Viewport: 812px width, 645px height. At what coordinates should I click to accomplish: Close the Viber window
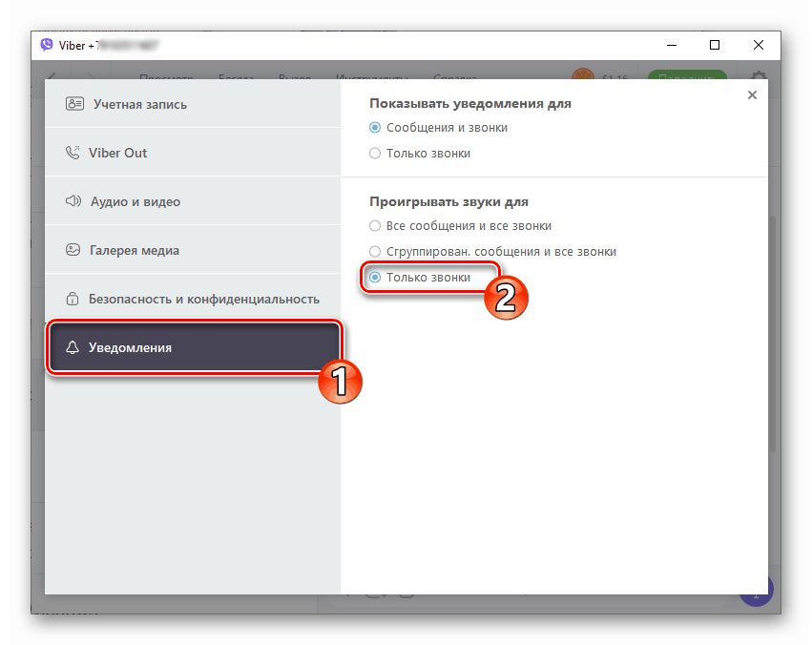759,45
